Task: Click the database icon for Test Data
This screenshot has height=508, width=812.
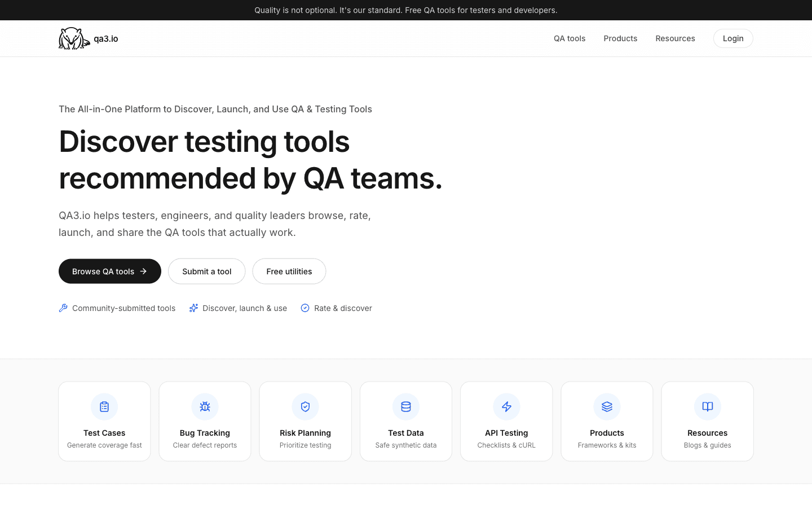Action: (406, 406)
